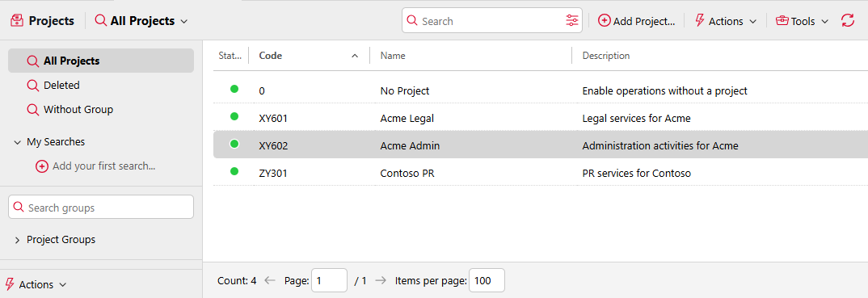This screenshot has height=298, width=868.
Task: Click magnifier icon next to Without Group
Action: pyautogui.click(x=33, y=110)
